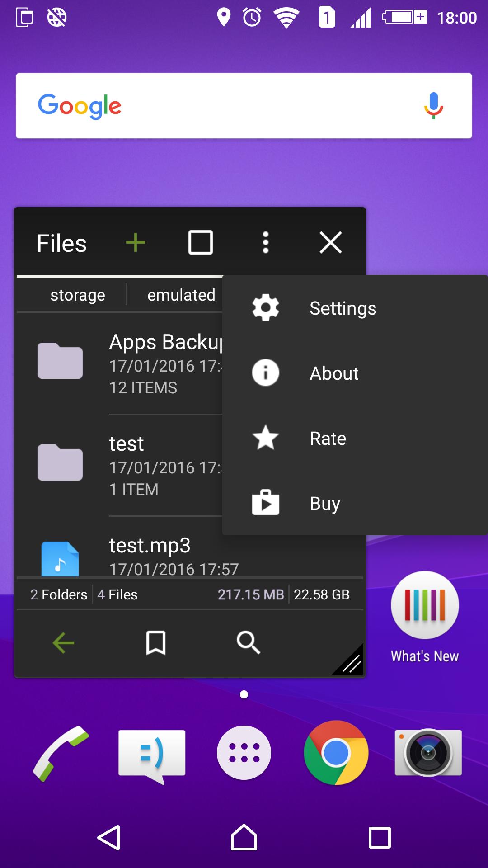
Task: Select Buy in the popup menu
Action: [x=324, y=504]
